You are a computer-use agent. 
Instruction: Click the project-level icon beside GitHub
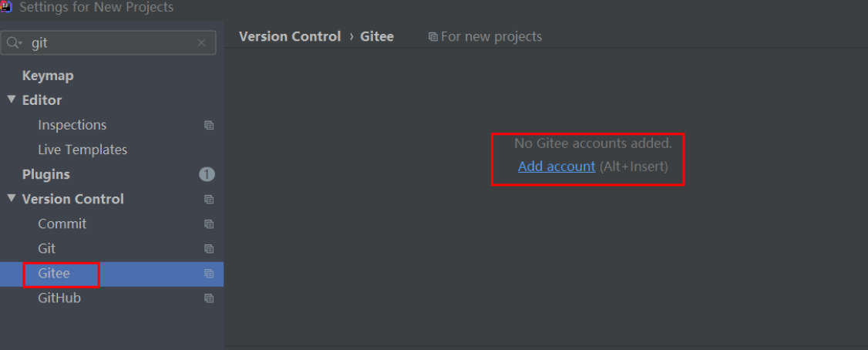[209, 298]
